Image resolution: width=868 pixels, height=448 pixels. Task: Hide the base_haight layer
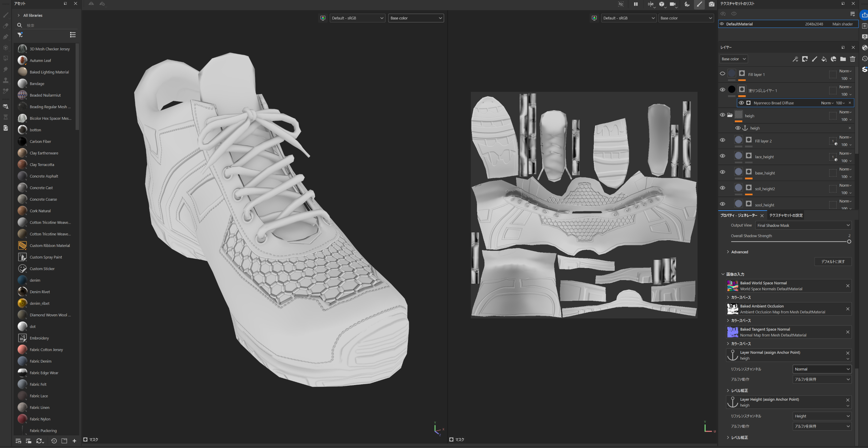point(722,172)
